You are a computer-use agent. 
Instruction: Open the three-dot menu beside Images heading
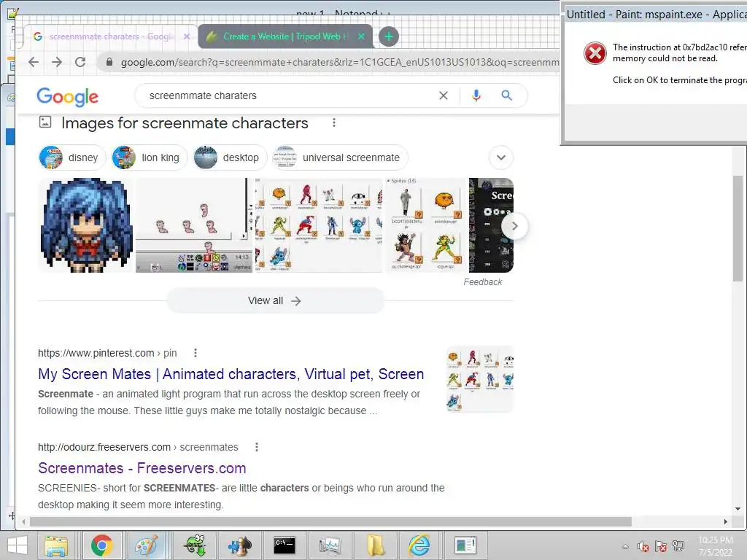(334, 122)
